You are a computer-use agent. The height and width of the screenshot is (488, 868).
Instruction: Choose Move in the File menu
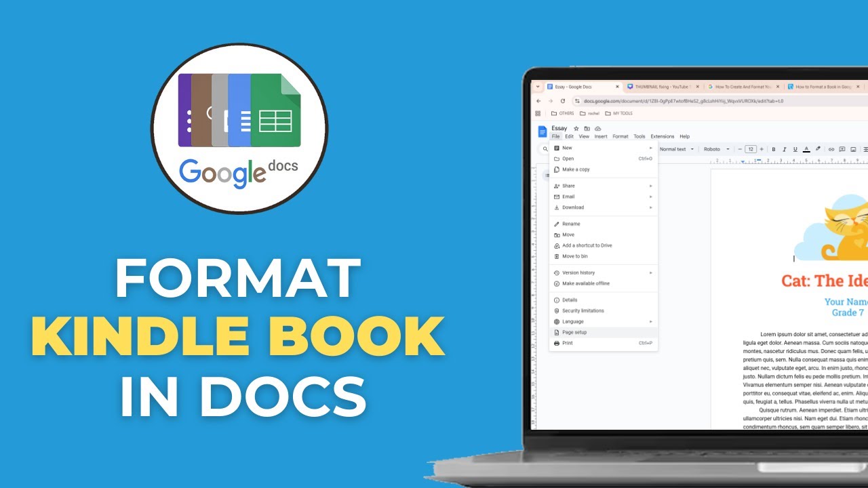[x=604, y=235]
